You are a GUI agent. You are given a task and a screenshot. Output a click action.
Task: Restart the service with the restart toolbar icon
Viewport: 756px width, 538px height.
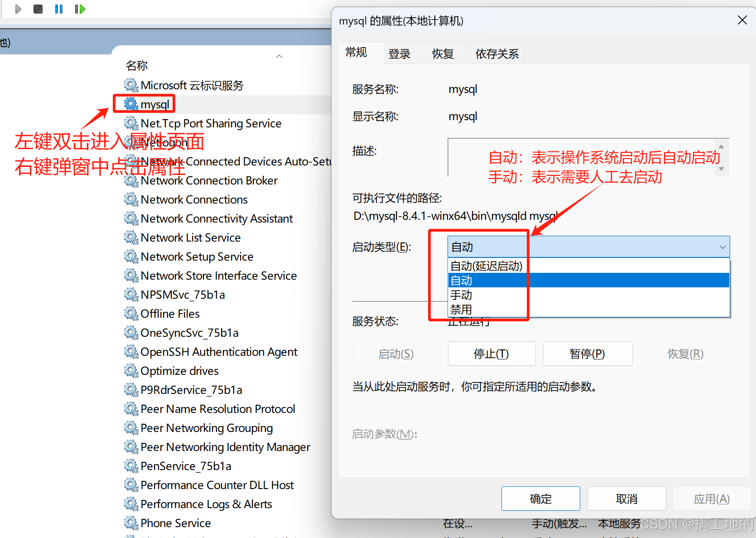click(x=80, y=9)
